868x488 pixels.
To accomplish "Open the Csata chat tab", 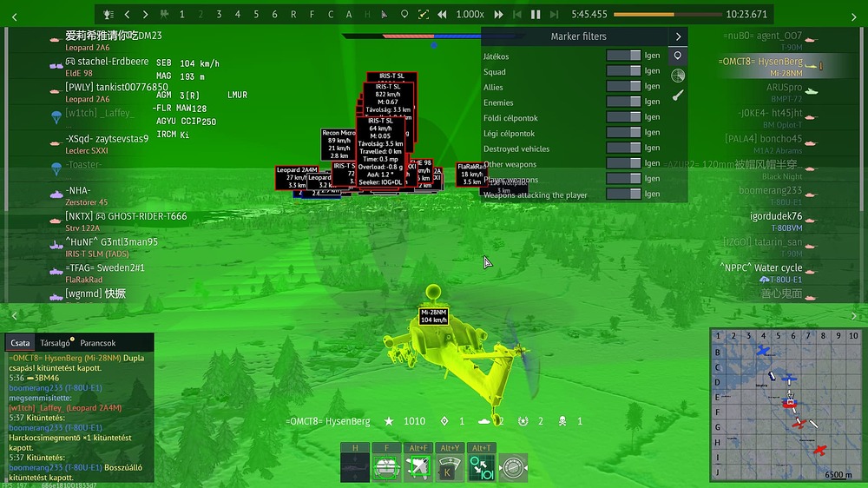I will (20, 343).
